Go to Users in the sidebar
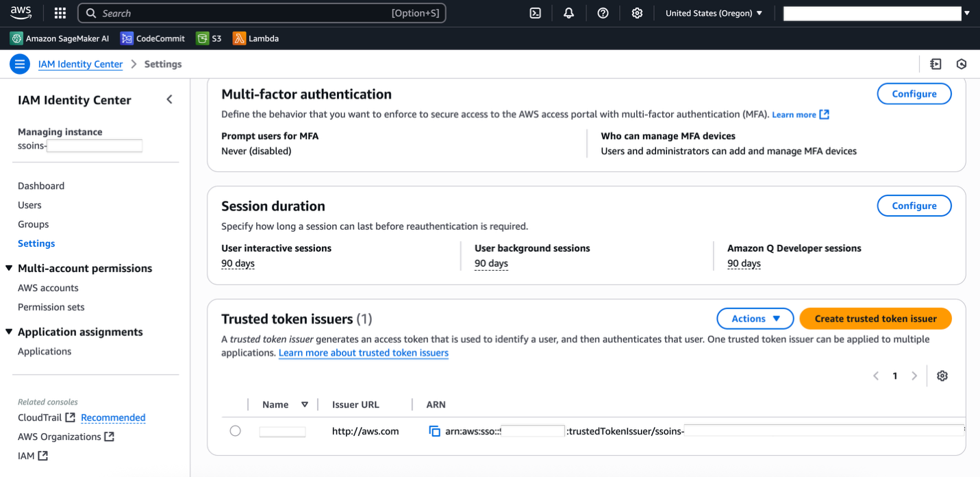 pos(29,205)
